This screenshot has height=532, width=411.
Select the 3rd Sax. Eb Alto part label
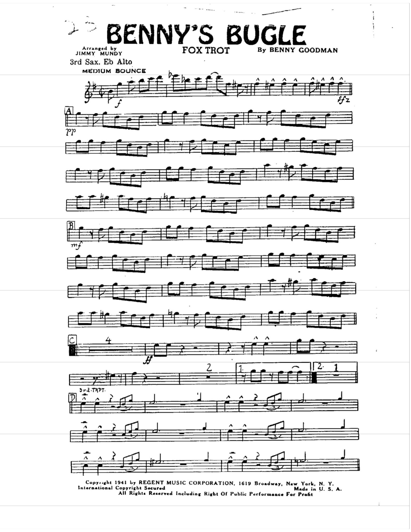tap(101, 62)
